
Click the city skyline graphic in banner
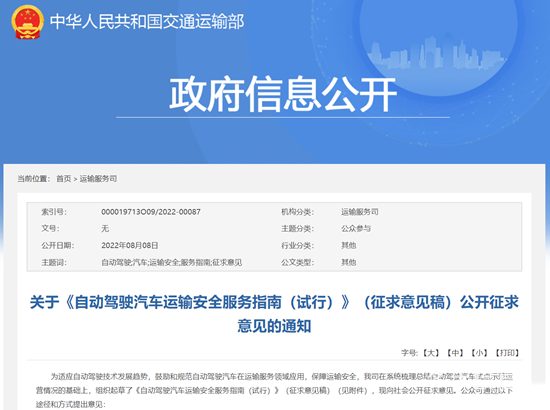click(436, 52)
